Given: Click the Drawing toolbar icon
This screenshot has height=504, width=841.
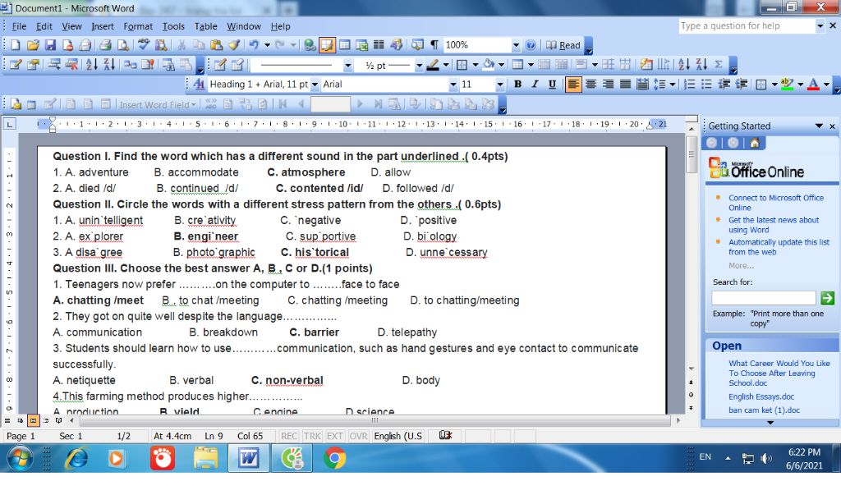Looking at the screenshot, I should tap(397, 45).
